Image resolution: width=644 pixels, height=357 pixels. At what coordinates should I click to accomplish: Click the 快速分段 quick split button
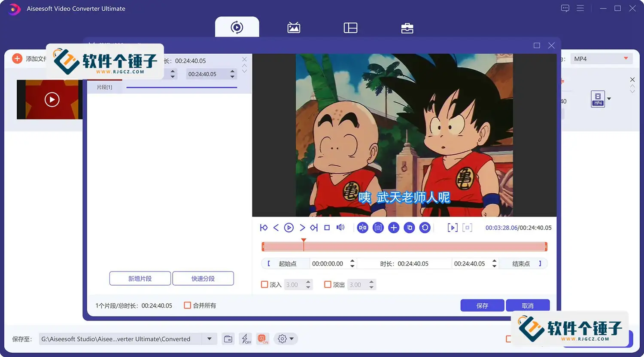(x=203, y=278)
